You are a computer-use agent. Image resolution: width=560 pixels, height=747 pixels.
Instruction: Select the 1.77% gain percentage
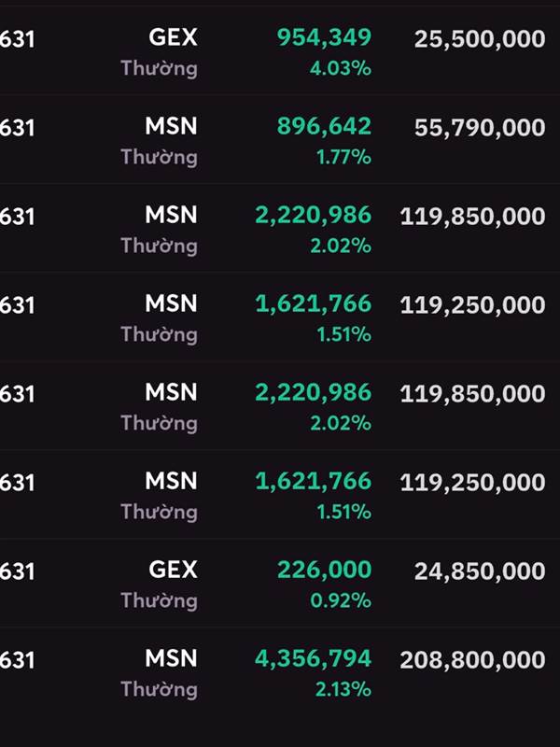click(343, 157)
